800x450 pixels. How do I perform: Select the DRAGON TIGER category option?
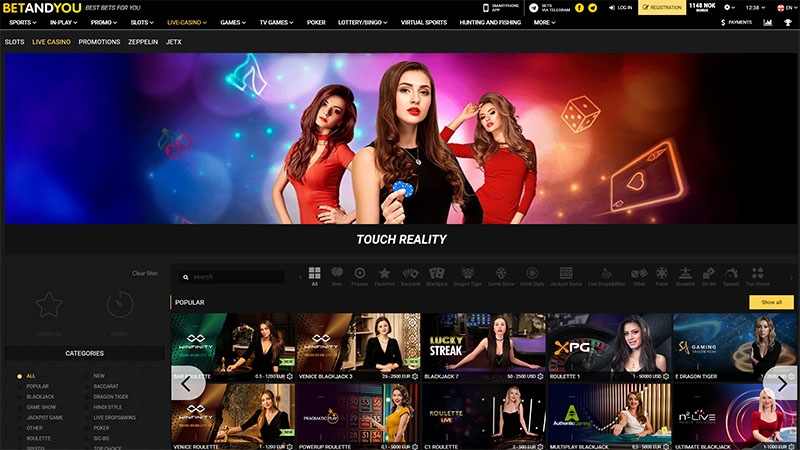111,396
